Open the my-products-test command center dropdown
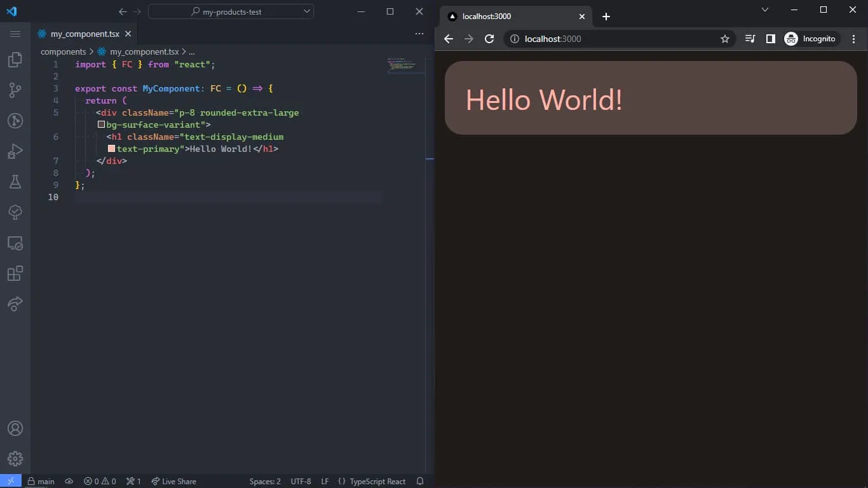The image size is (868, 488). (x=231, y=11)
